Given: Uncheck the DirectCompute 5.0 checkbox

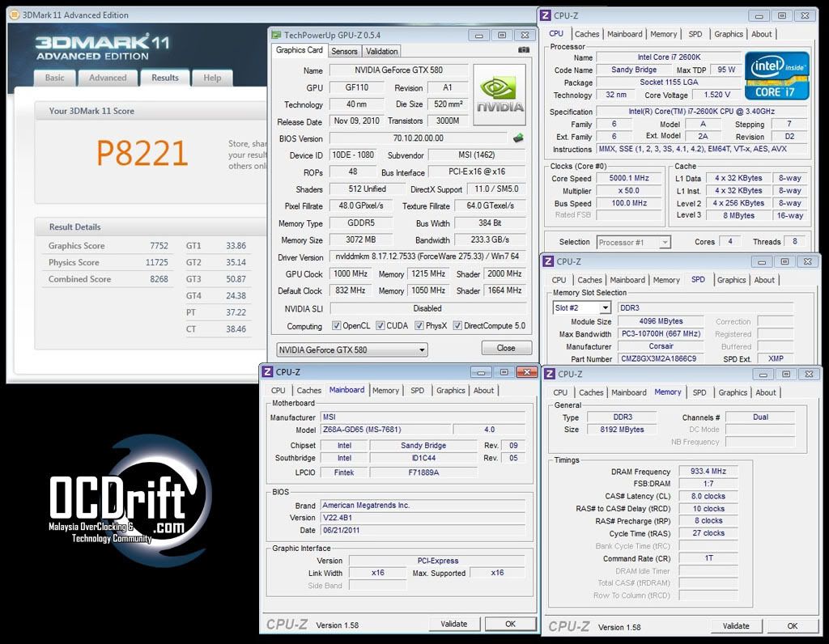Looking at the screenshot, I should (x=457, y=326).
